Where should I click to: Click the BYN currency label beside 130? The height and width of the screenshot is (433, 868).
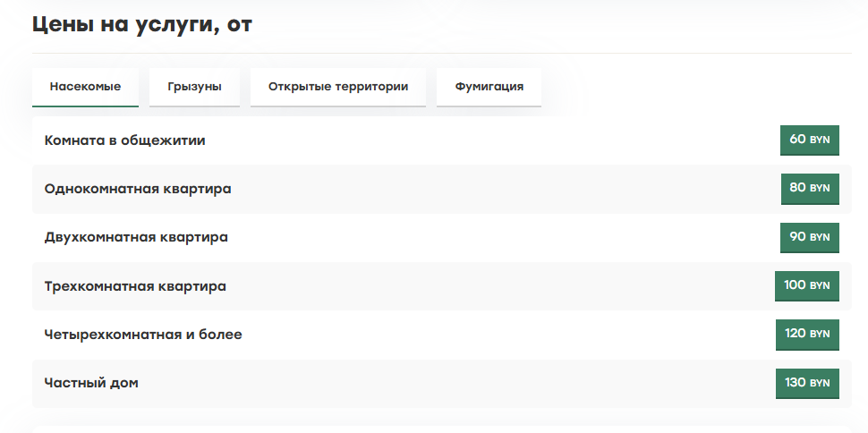click(820, 383)
